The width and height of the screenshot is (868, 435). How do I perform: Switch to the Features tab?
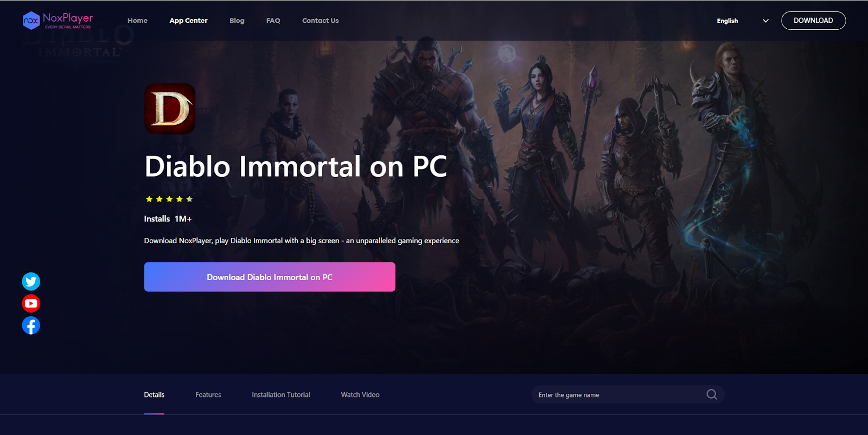click(208, 395)
